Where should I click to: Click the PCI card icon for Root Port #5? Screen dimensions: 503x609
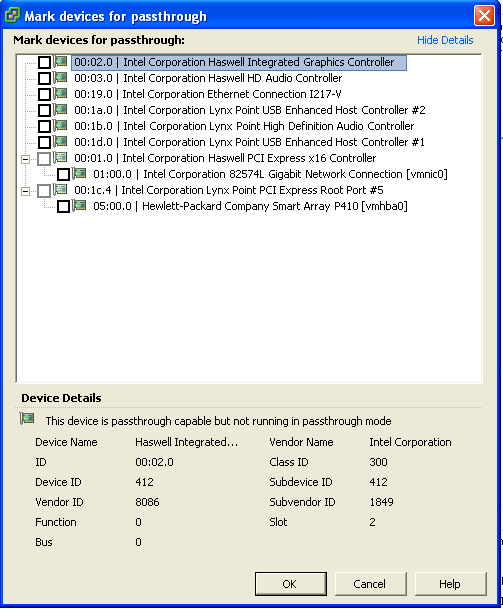tap(61, 189)
